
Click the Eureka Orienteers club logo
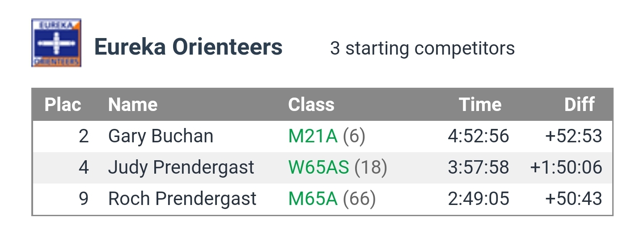[56, 43]
